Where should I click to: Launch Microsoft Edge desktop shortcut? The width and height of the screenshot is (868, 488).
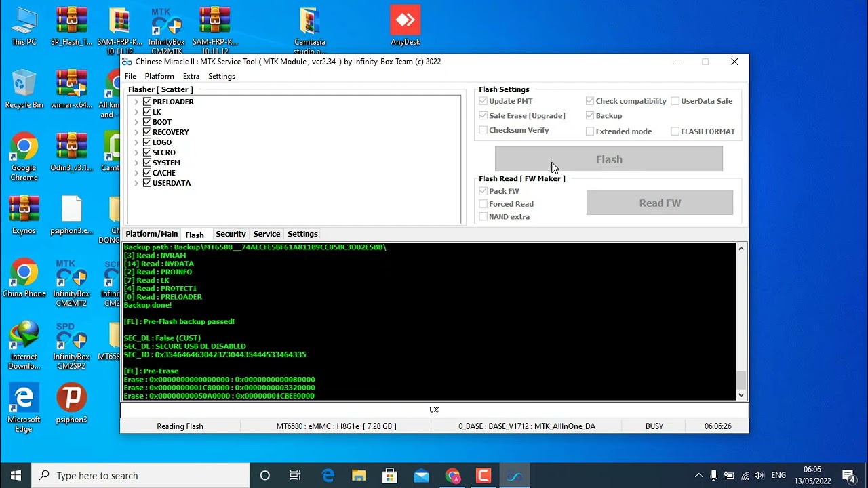click(x=24, y=408)
